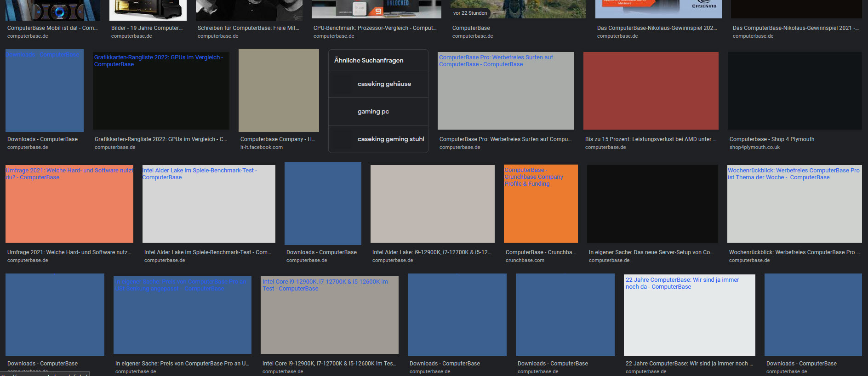Viewport: 868px width, 376px height.
Task: Click the Nikolaus-Gewinnspiel thumbnail with Caseking logo
Action: click(658, 9)
